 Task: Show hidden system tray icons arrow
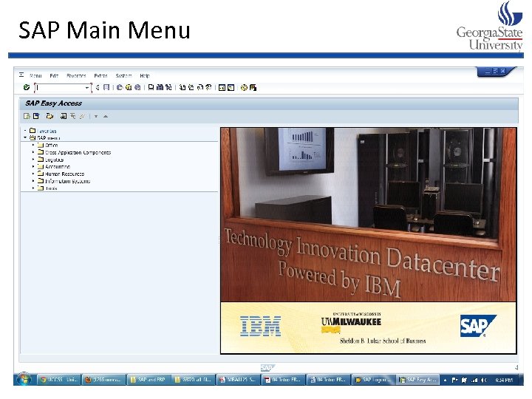tap(445, 380)
